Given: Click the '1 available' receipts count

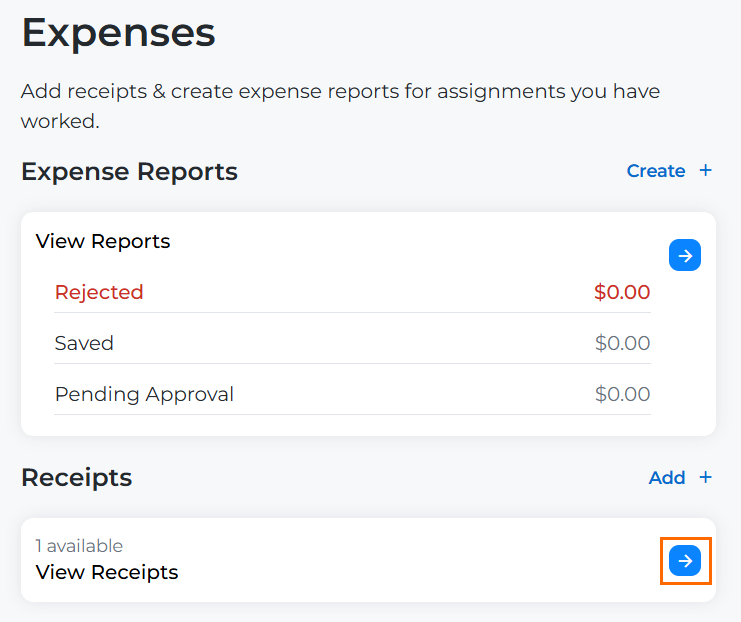Looking at the screenshot, I should pyautogui.click(x=79, y=546).
